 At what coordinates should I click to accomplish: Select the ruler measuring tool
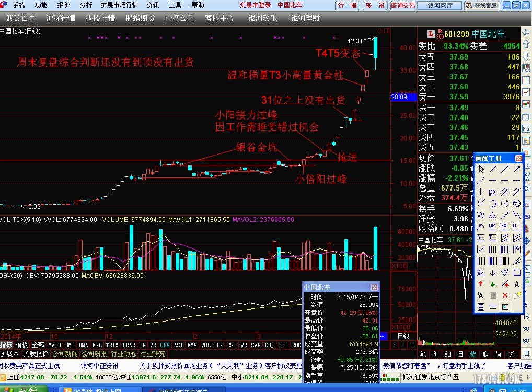click(x=493, y=307)
